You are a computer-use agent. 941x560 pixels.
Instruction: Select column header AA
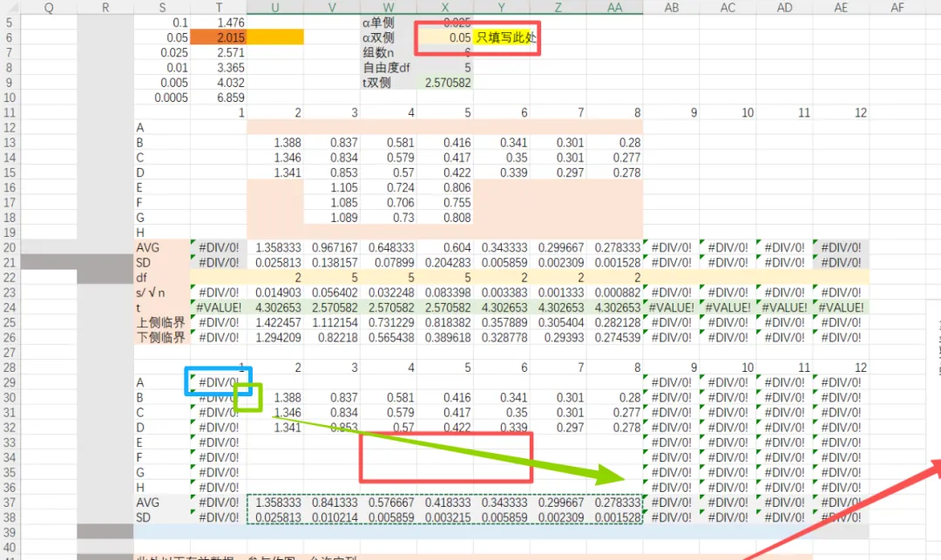pos(614,7)
